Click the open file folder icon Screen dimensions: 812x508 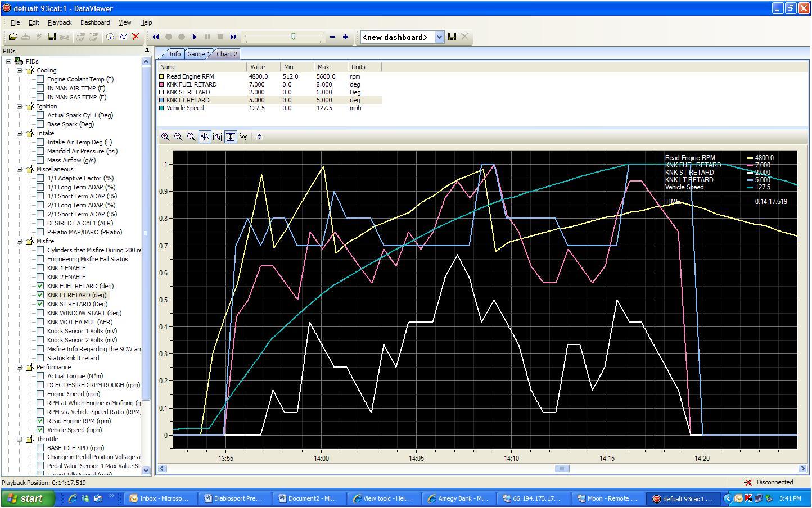(x=12, y=37)
